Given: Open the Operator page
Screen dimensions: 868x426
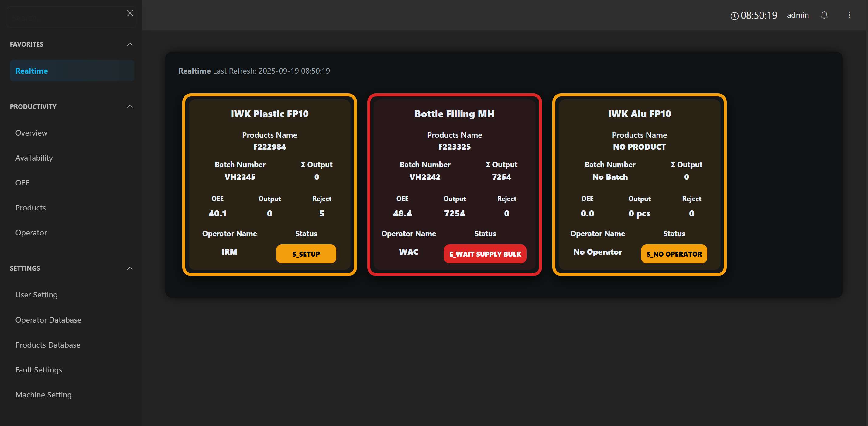Looking at the screenshot, I should coord(31,232).
